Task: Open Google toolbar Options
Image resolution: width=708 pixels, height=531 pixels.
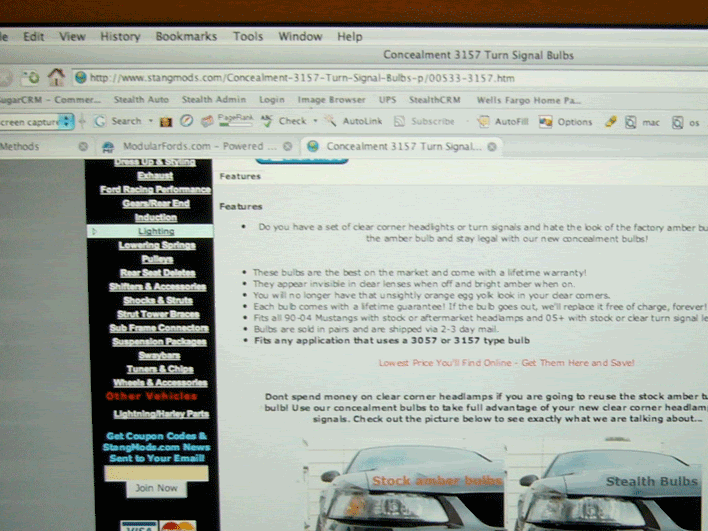Action: [565, 122]
